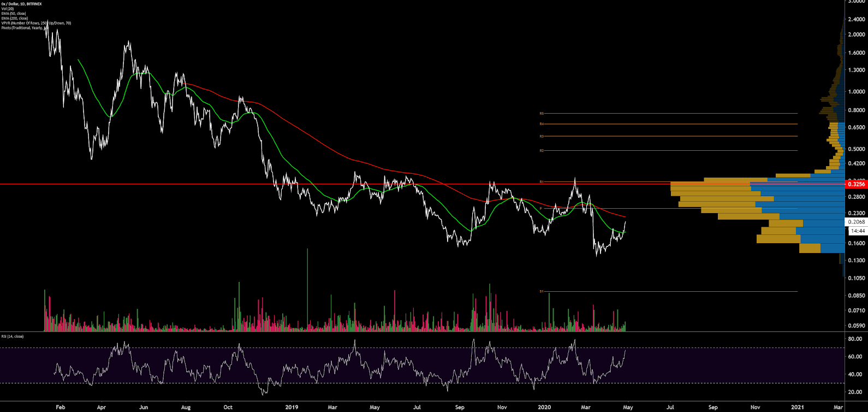The width and height of the screenshot is (868, 412).
Task: Select the 'EMA (200, close)' indicator legend
Action: coord(15,19)
